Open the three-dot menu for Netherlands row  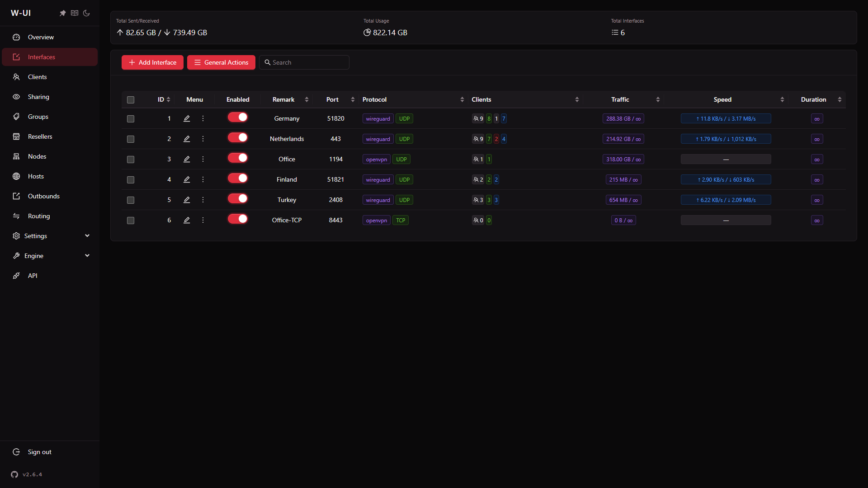pos(203,139)
